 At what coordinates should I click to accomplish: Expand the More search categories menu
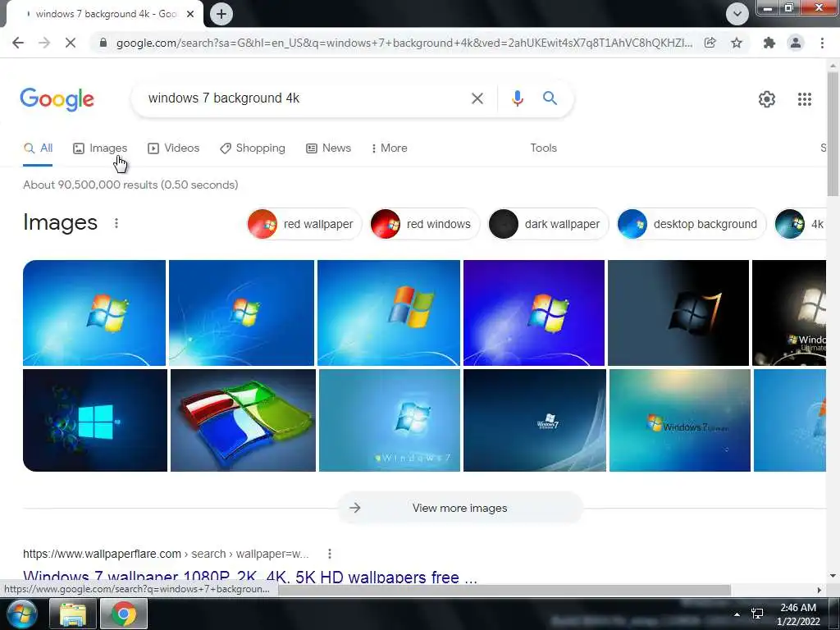[x=390, y=148]
